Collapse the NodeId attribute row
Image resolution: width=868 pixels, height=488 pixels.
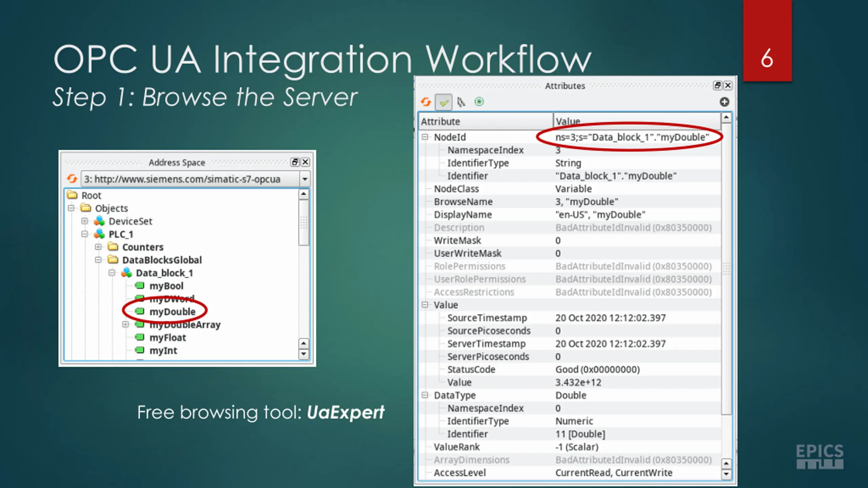[425, 137]
